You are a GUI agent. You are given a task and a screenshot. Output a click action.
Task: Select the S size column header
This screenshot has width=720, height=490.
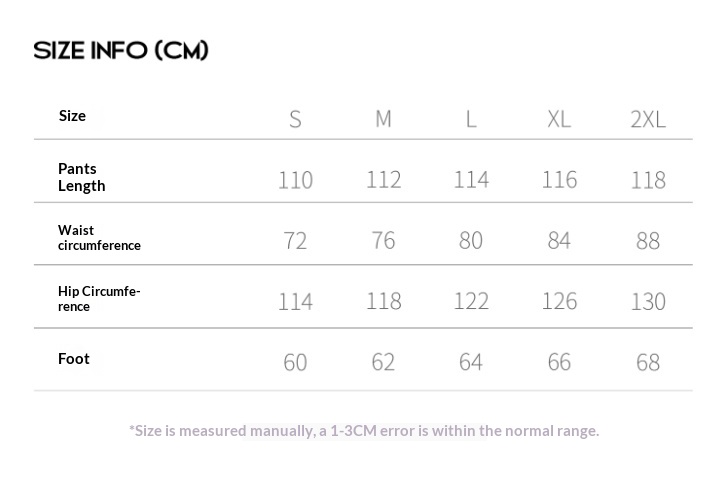(x=295, y=119)
